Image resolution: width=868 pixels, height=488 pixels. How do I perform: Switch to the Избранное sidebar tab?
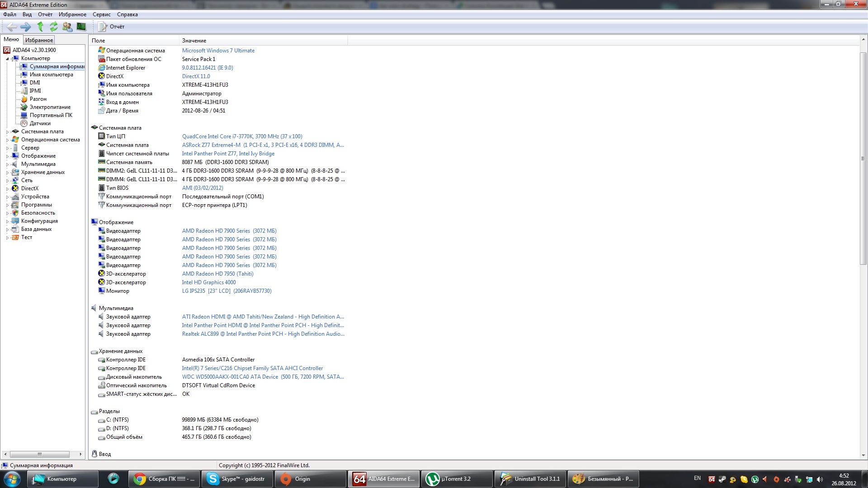coord(39,40)
